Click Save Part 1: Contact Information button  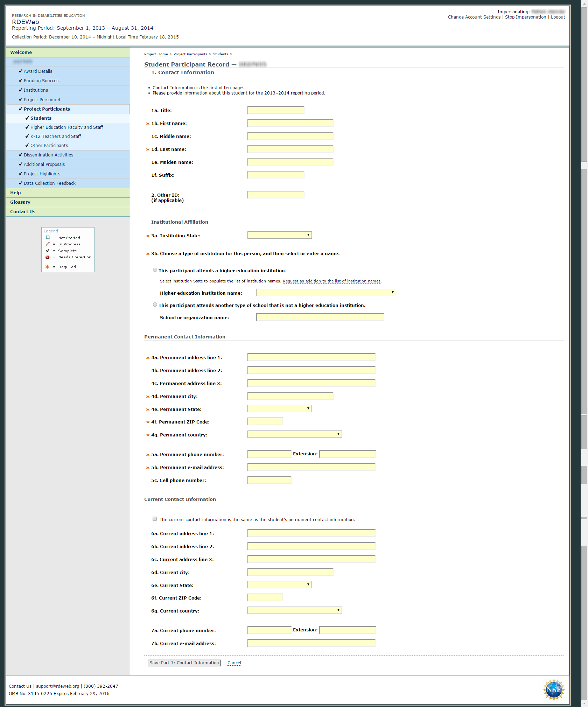(x=184, y=663)
